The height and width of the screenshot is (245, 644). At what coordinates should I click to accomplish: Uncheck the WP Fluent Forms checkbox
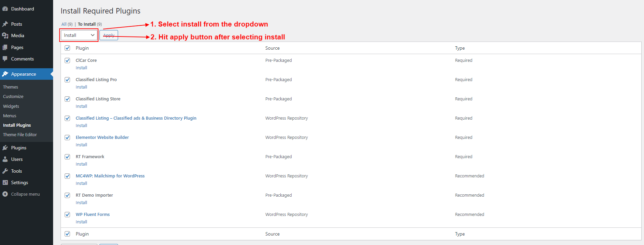pyautogui.click(x=67, y=215)
